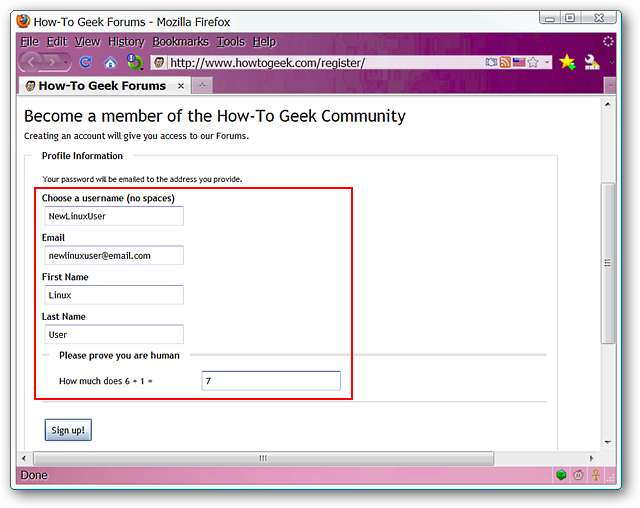The image size is (640, 508).
Task: Click the 'Please prove you are human' heading
Action: tap(119, 355)
